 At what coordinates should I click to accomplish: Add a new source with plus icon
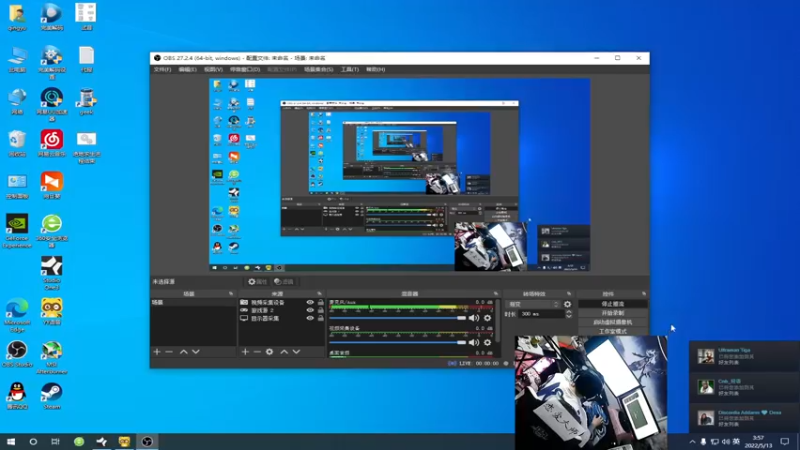point(245,352)
